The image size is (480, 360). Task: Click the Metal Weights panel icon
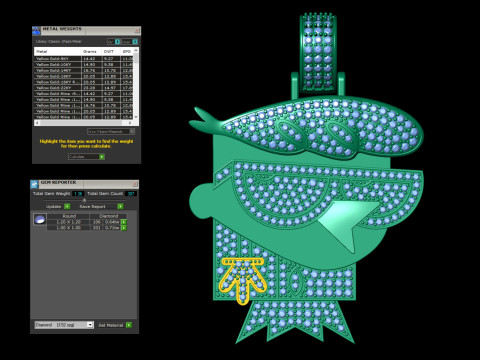(x=36, y=31)
